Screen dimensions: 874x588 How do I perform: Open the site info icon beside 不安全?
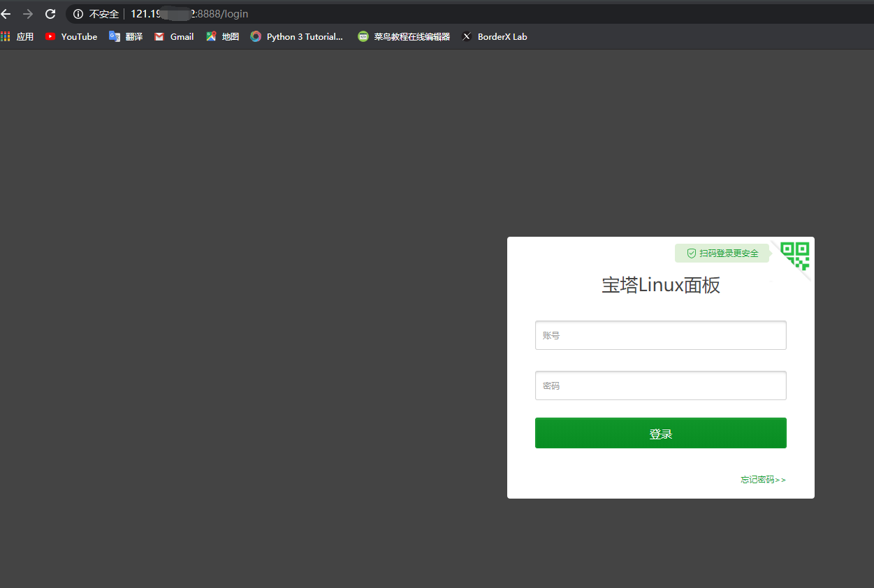coord(78,14)
